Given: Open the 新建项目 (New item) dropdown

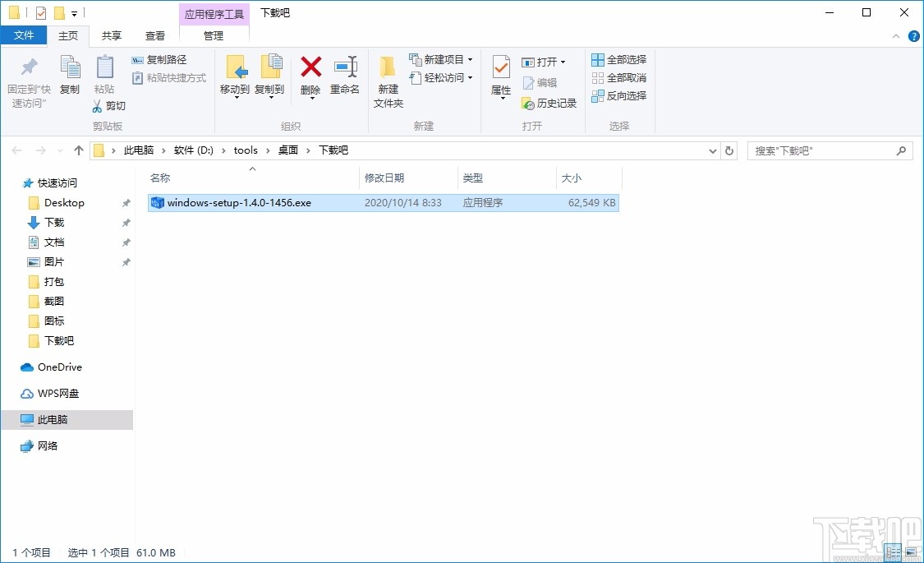Looking at the screenshot, I should pos(441,59).
